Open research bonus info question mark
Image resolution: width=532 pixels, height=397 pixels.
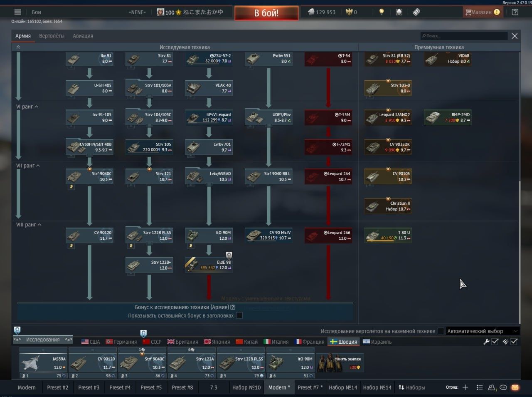[x=233, y=307]
